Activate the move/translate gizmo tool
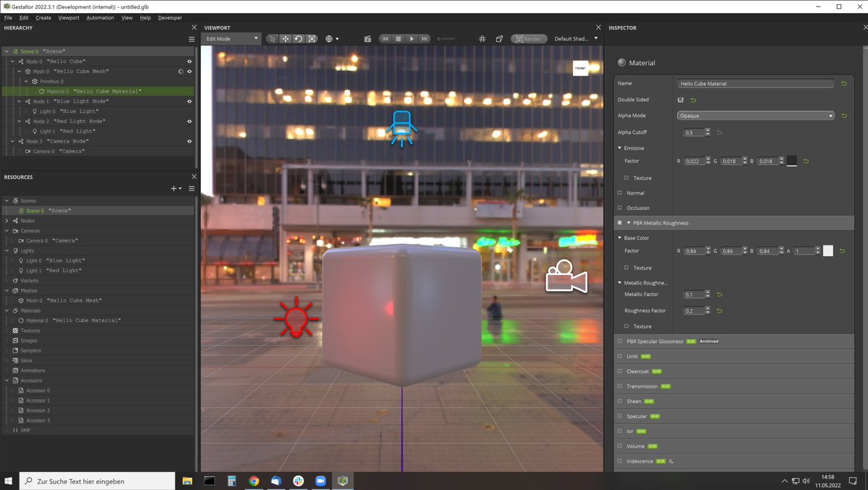The width and height of the screenshot is (868, 490). (285, 38)
